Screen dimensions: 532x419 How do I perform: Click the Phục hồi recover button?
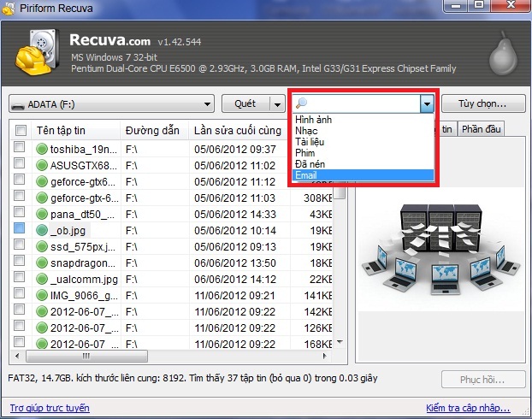[x=483, y=380]
